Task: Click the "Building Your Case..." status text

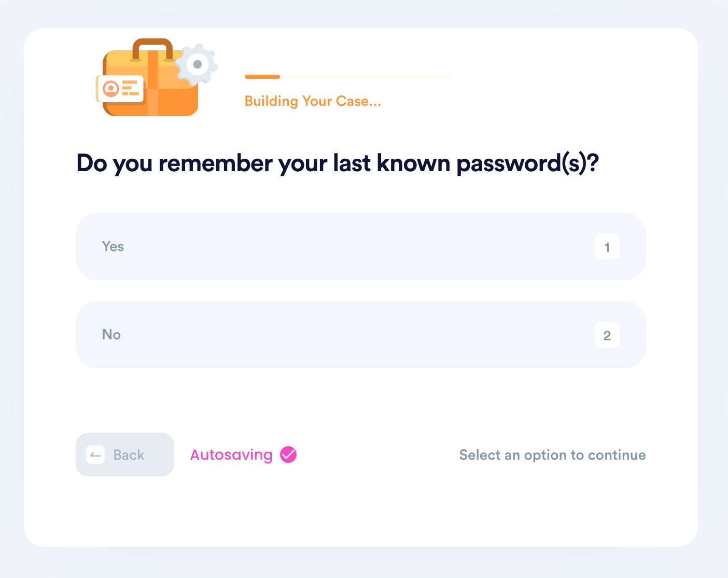Action: click(313, 101)
